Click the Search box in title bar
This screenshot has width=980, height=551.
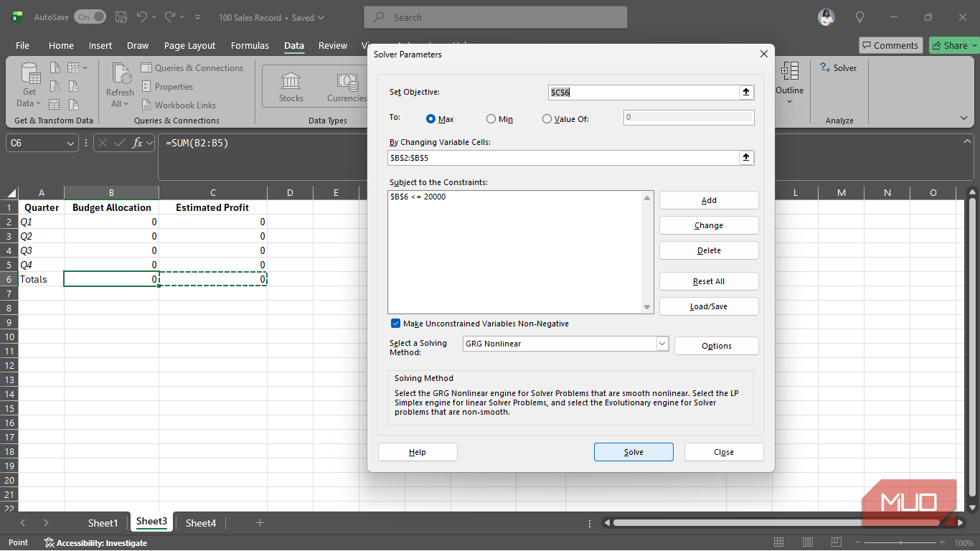496,17
